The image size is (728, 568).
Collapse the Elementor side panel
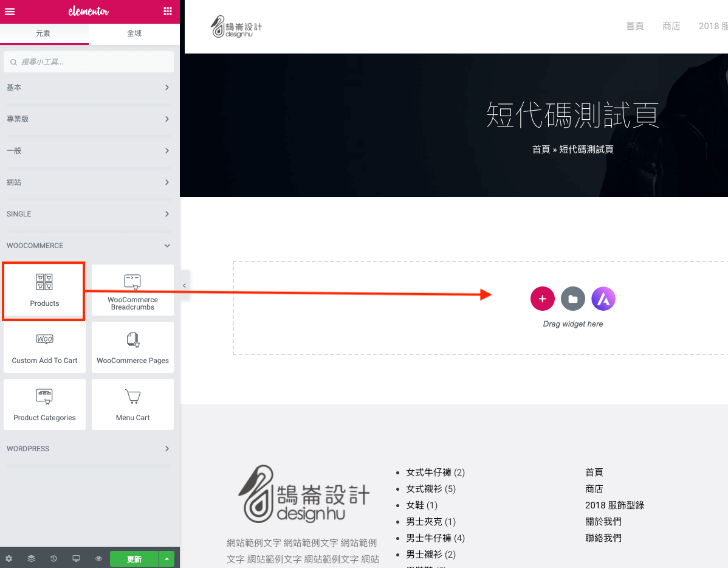185,285
